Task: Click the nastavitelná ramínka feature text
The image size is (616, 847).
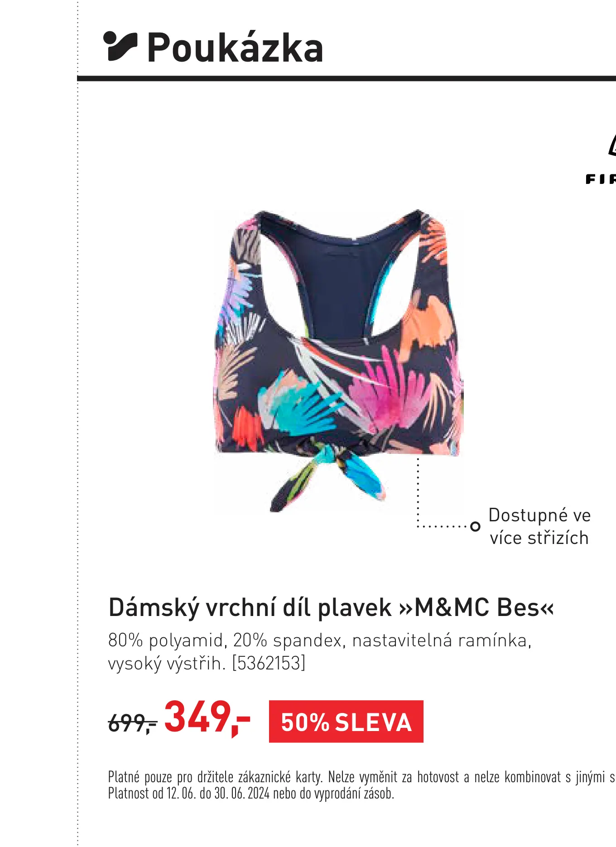Action: tap(441, 640)
